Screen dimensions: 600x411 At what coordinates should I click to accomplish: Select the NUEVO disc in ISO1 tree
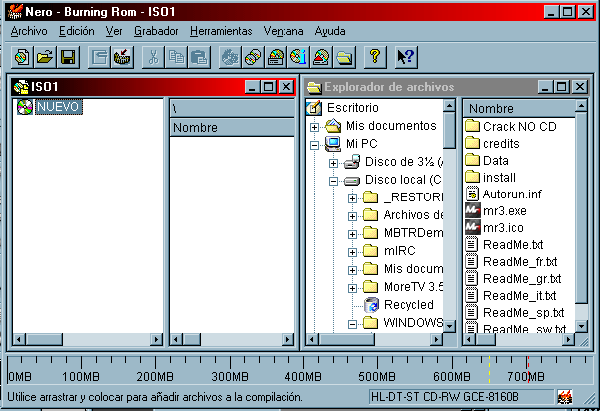[59, 107]
